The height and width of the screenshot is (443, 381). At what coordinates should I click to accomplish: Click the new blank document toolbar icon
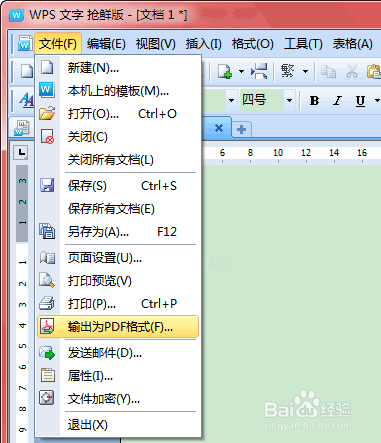(26, 71)
